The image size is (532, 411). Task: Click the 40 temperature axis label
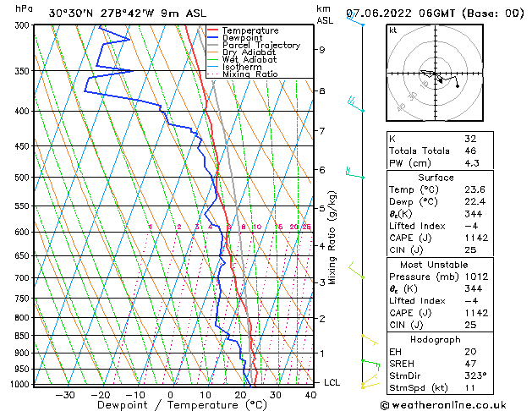[x=310, y=395]
